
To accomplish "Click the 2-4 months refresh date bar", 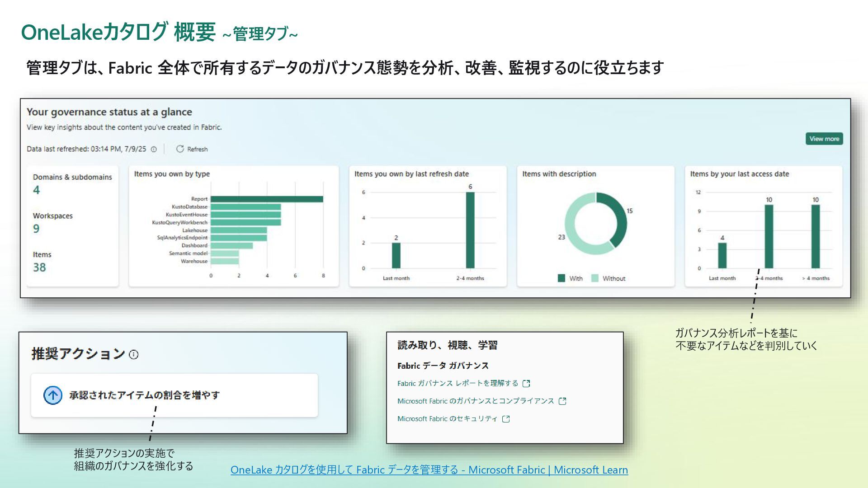I will click(470, 230).
